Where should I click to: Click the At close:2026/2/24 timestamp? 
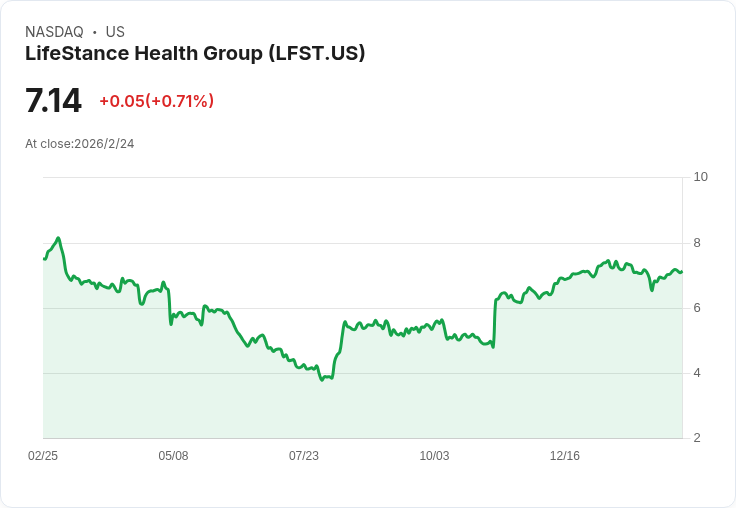pyautogui.click(x=80, y=144)
